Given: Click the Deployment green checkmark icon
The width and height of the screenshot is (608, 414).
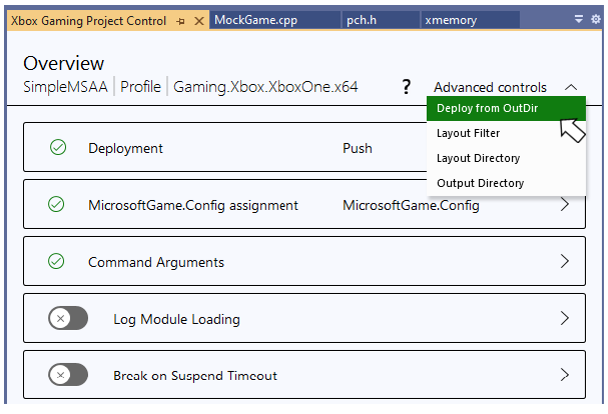Looking at the screenshot, I should click(58, 147).
